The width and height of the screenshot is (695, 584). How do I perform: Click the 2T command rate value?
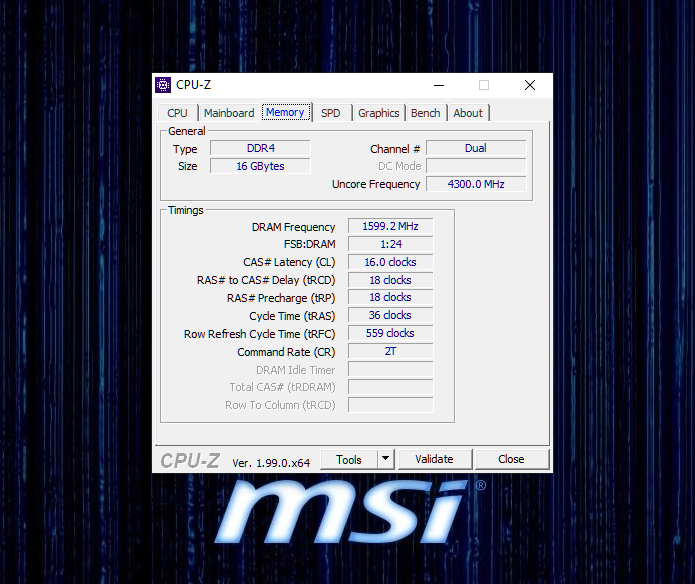(390, 351)
